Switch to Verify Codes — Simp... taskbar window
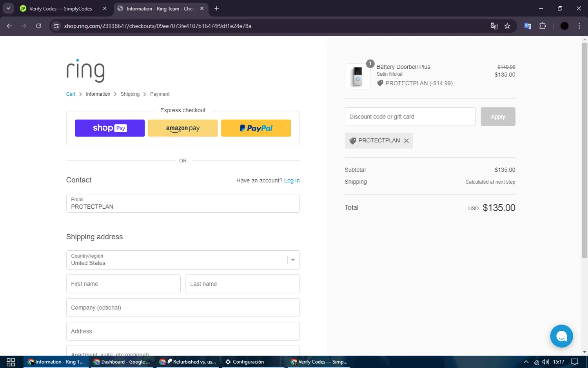Image resolution: width=588 pixels, height=368 pixels. (319, 362)
